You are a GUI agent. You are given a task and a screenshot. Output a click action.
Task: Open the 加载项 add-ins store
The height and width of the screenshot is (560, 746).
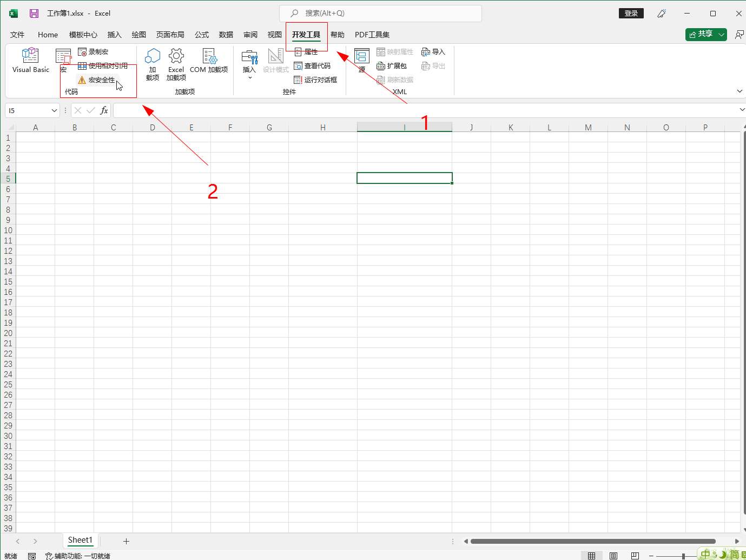pos(153,64)
